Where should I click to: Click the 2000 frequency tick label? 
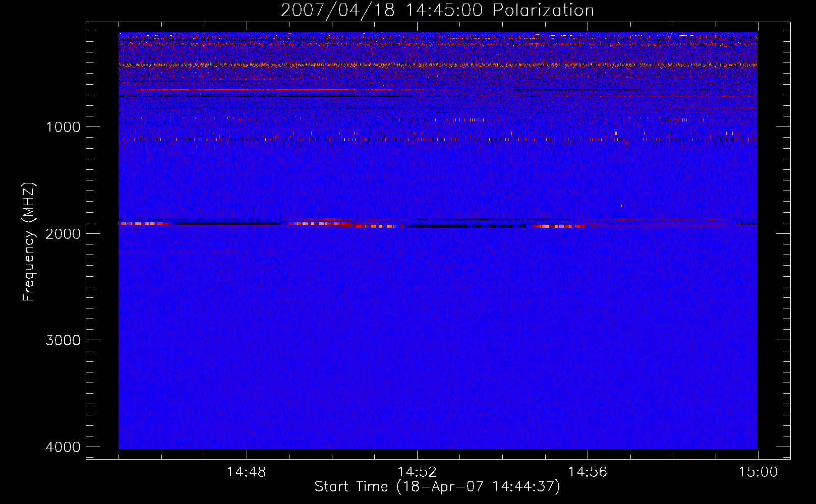[x=63, y=233]
